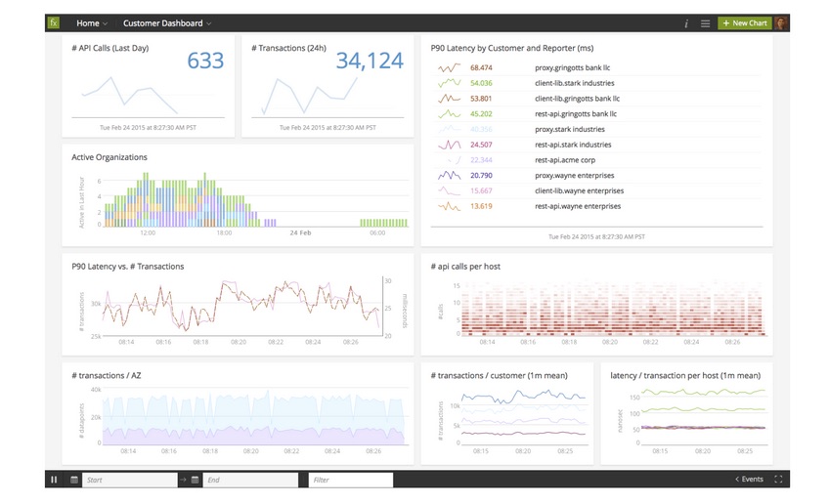829x504 pixels.
Task: Click the 68.474 latency value
Action: click(481, 67)
